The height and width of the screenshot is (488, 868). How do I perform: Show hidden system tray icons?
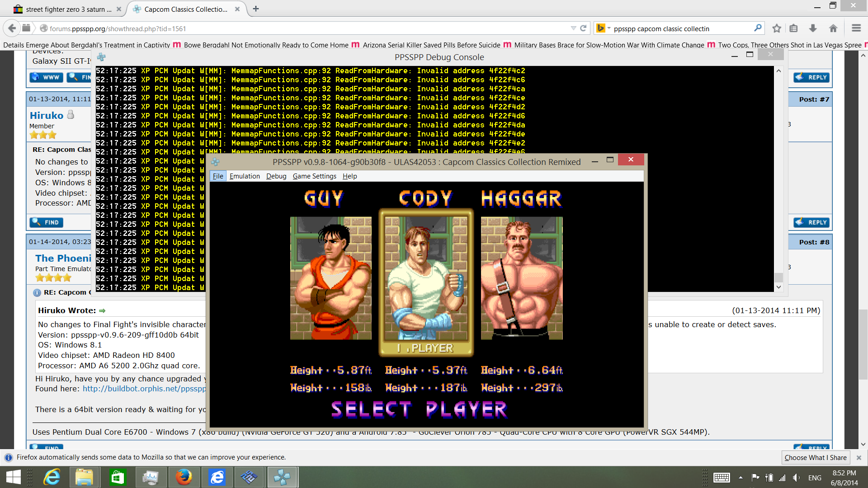[x=741, y=478]
